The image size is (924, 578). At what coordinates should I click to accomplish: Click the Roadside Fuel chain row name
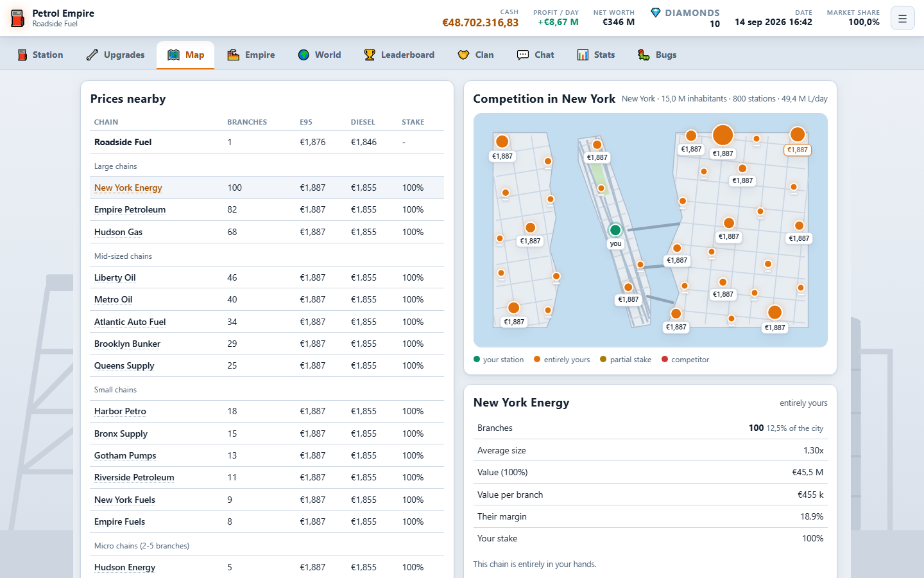[123, 142]
